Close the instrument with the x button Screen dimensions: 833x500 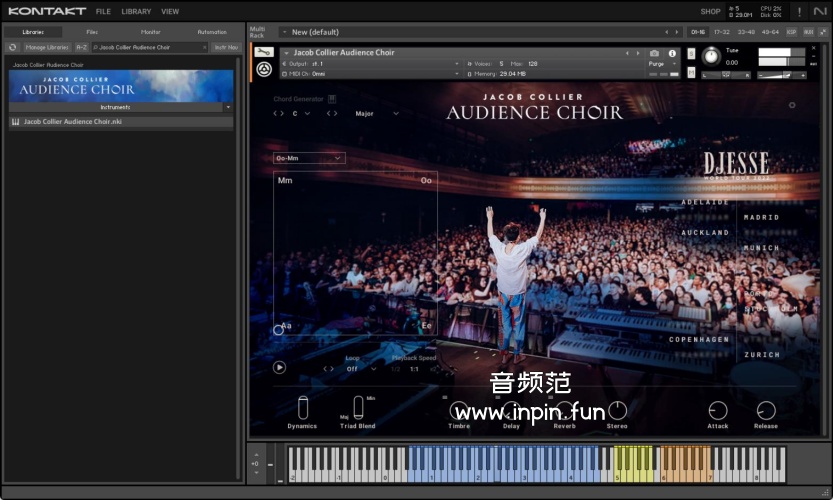813,48
